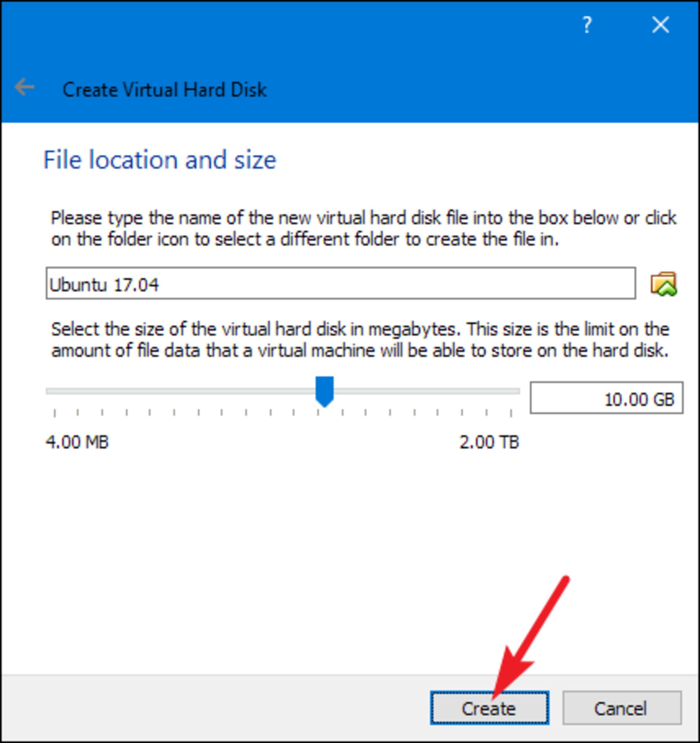Go back using the left arrow icon
The image size is (700, 743).
pyautogui.click(x=24, y=87)
